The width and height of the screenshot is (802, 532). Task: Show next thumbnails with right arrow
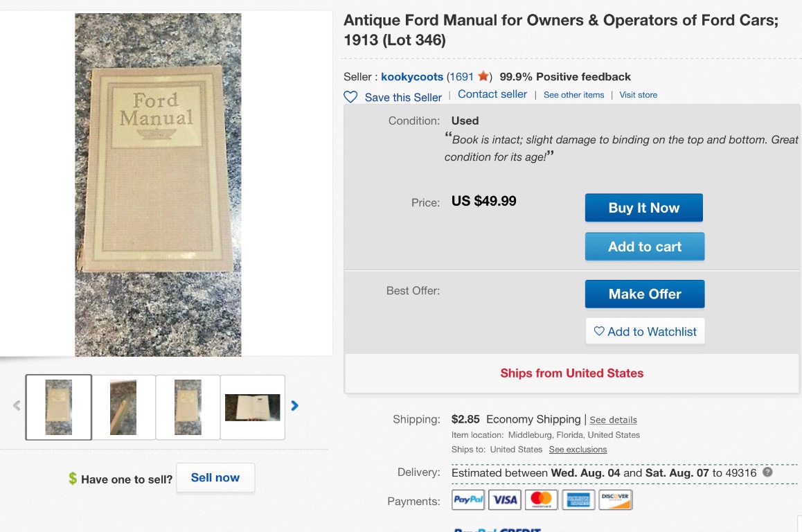click(295, 406)
